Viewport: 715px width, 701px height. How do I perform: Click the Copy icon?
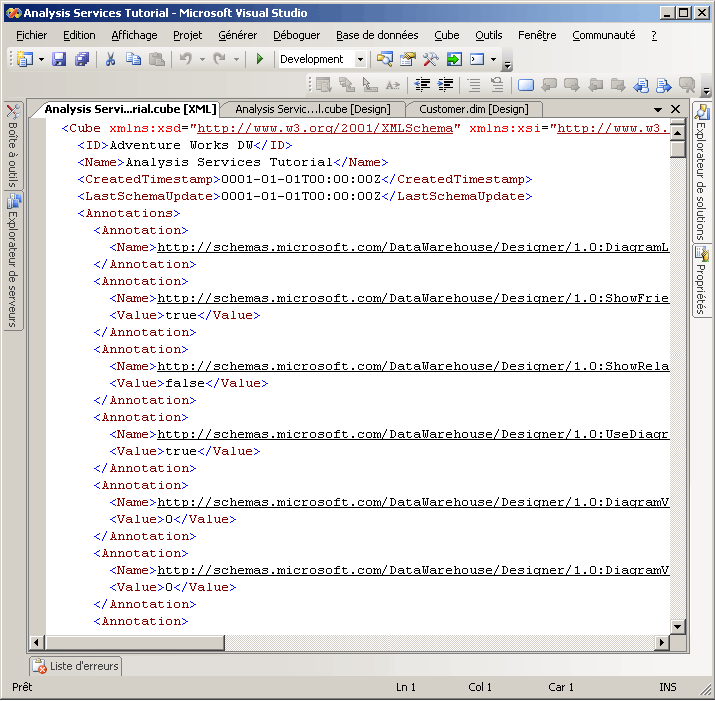coord(133,59)
